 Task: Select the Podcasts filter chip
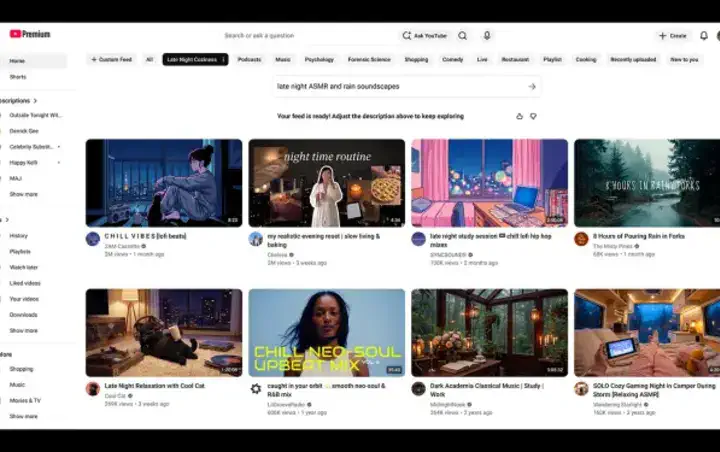249,59
